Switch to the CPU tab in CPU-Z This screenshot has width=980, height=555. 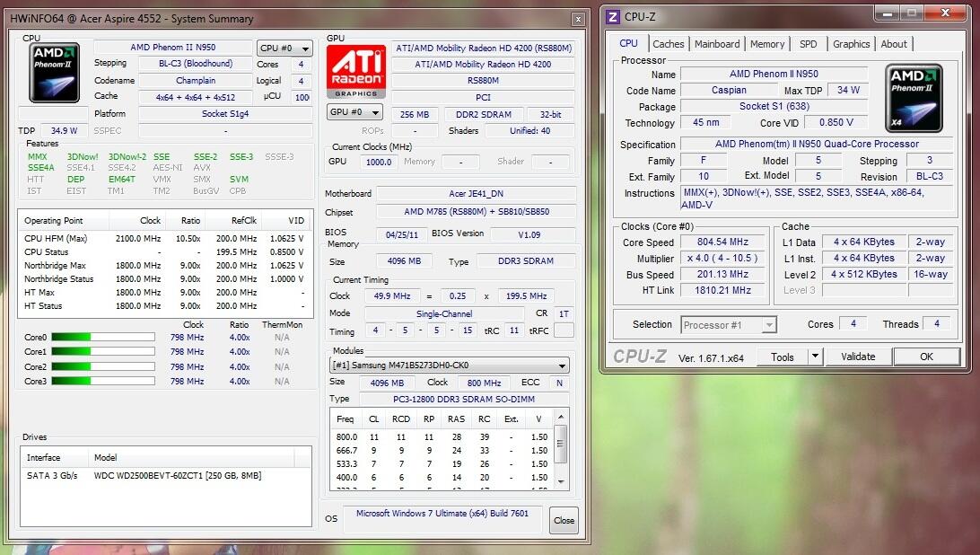tap(628, 43)
